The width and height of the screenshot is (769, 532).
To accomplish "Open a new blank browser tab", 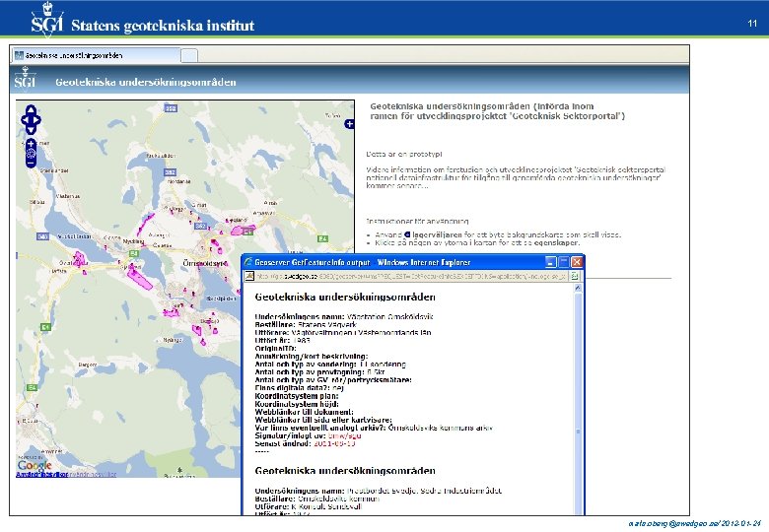I will (x=189, y=56).
